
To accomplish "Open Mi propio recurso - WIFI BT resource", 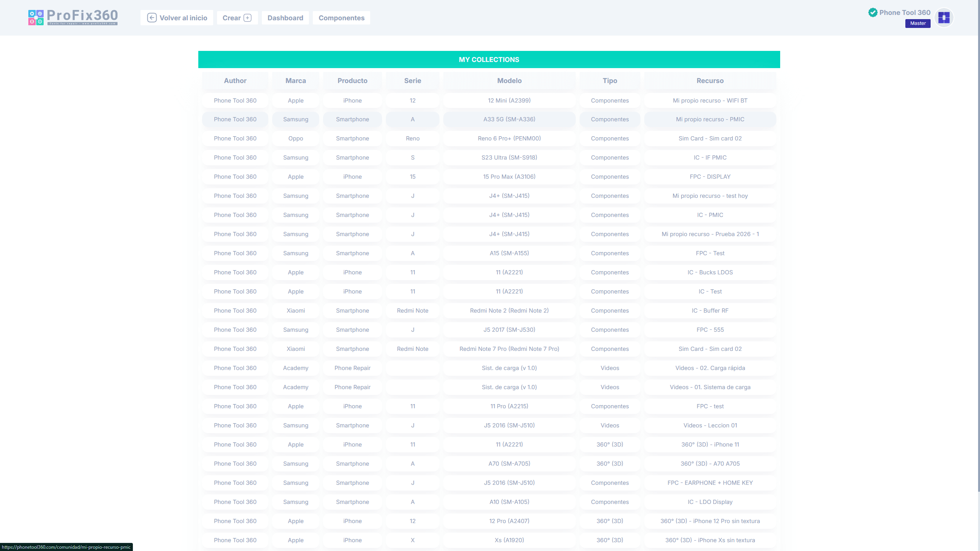I will point(710,101).
